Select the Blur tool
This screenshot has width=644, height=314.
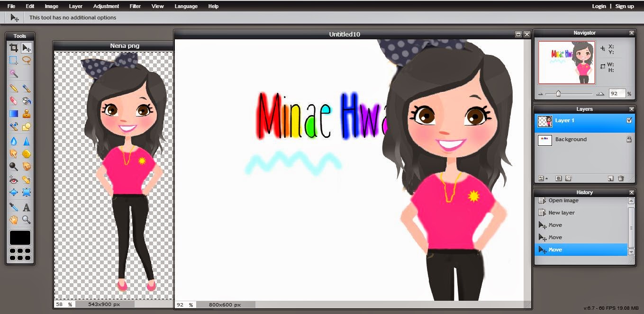click(14, 141)
